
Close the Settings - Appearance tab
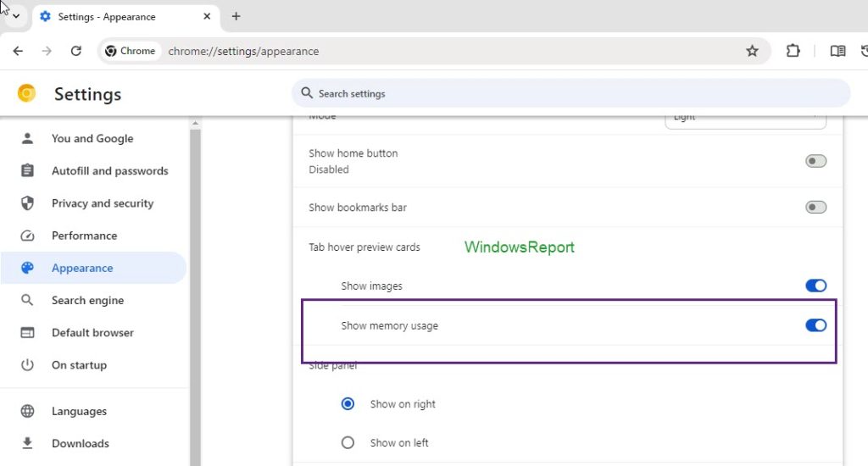(x=207, y=16)
